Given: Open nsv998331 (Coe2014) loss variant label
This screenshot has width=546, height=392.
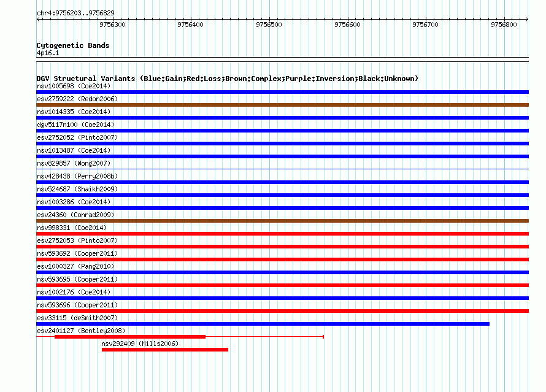Looking at the screenshot, I should pyautogui.click(x=72, y=228).
